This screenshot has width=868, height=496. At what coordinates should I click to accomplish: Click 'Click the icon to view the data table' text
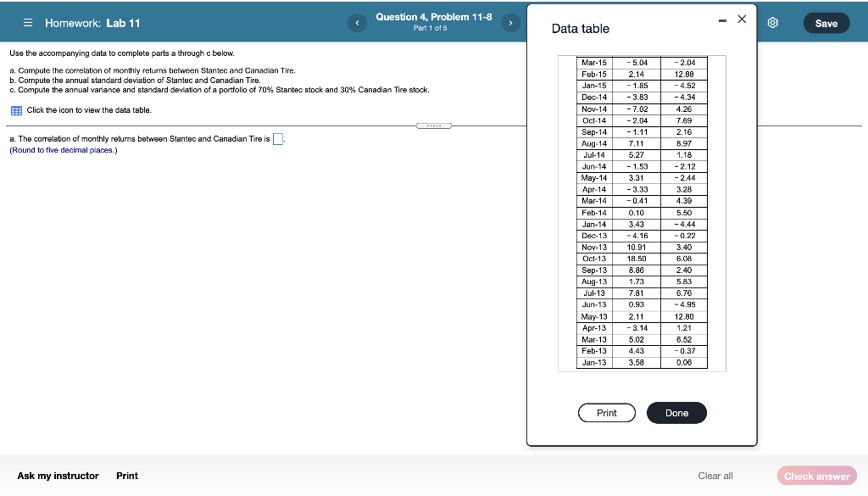[x=89, y=110]
